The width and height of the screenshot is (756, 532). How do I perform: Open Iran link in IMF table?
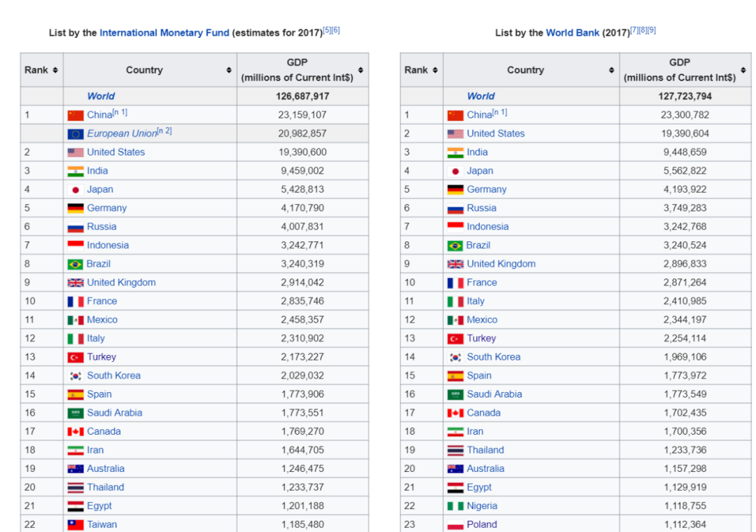point(95,451)
